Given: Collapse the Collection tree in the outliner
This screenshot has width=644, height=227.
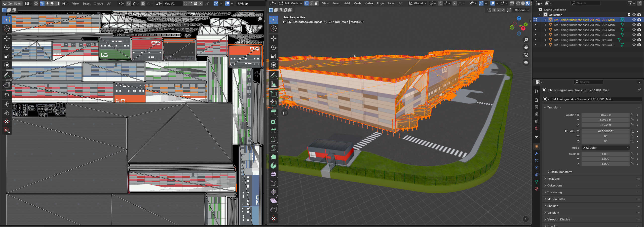Looking at the screenshot, I should point(540,15).
